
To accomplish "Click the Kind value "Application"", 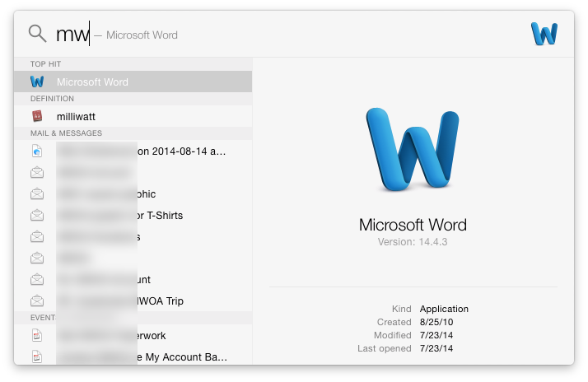I will click(x=444, y=309).
